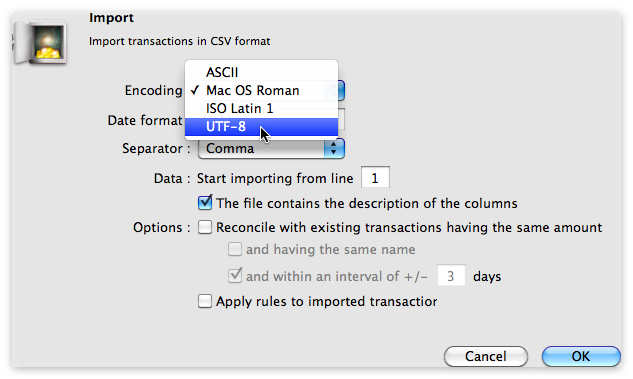Click the Separator dropdown arrows
This screenshot has width=633, height=379.
[334, 149]
